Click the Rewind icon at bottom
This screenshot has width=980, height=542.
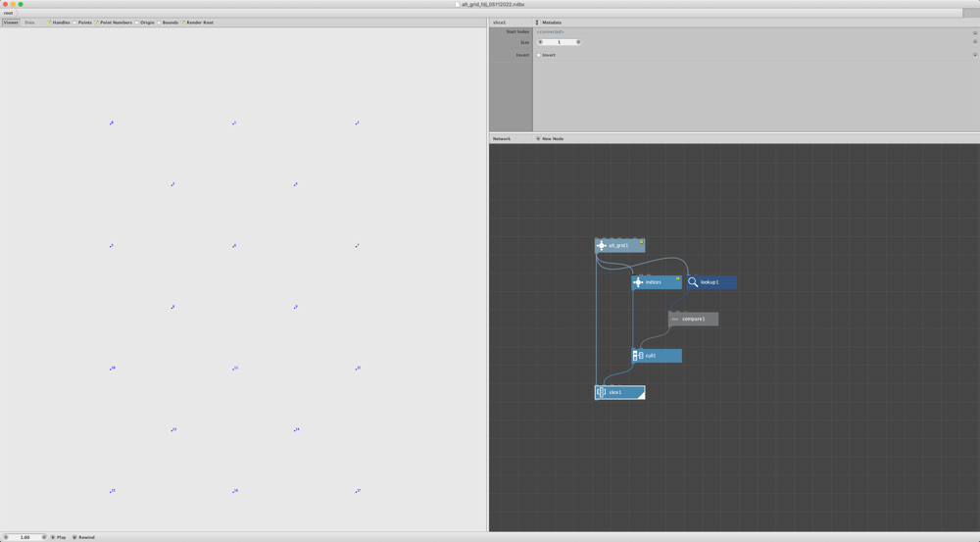(74, 537)
